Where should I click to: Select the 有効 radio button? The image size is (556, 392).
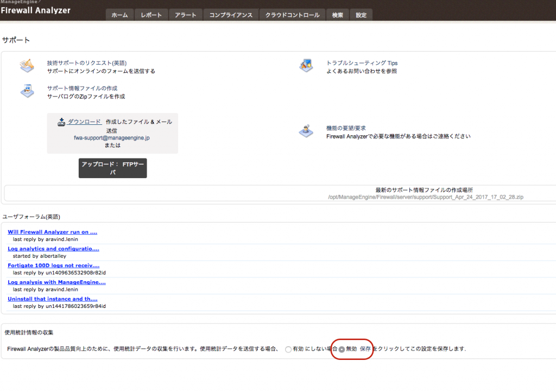288,350
